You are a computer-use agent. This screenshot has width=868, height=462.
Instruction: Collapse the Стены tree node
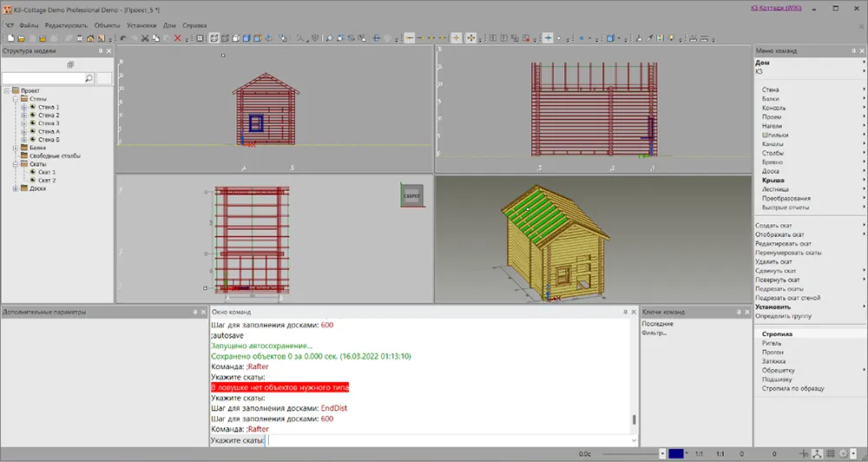pyautogui.click(x=16, y=99)
